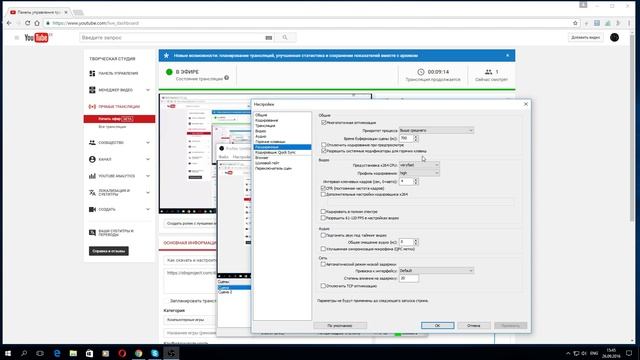Toggle system modifiers for hotkeys checkbox
640x360 pixels.
point(324,151)
